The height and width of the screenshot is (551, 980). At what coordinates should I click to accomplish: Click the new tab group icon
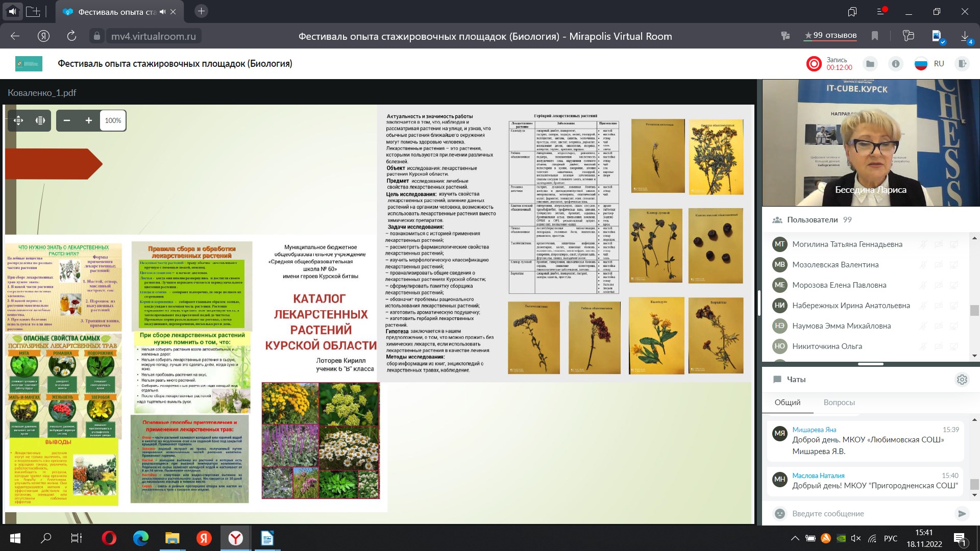pyautogui.click(x=33, y=11)
